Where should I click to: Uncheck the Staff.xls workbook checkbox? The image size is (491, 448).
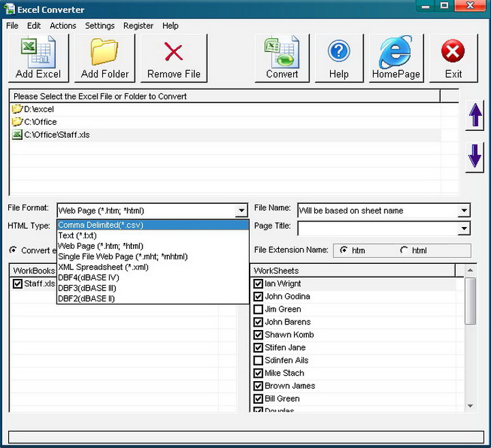pyautogui.click(x=18, y=284)
